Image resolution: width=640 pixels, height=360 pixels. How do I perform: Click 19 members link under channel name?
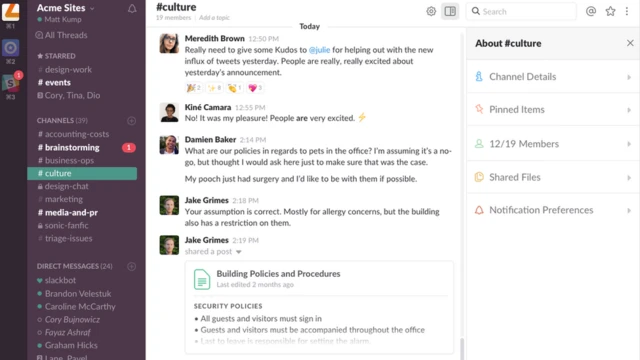click(173, 18)
